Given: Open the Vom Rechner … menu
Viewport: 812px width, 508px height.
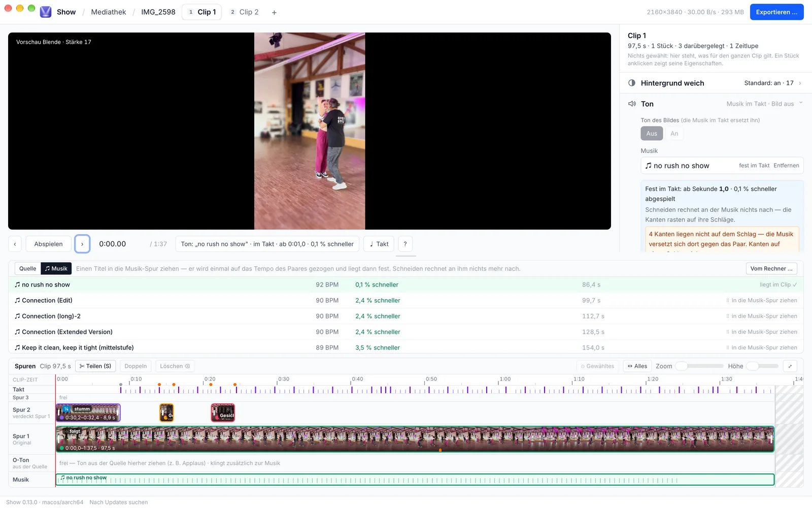Looking at the screenshot, I should [771, 268].
